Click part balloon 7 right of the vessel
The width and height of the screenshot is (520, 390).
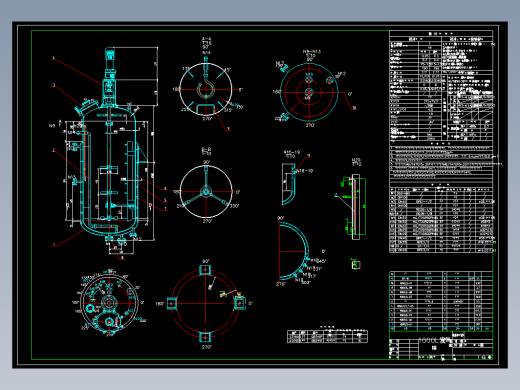coord(166,209)
